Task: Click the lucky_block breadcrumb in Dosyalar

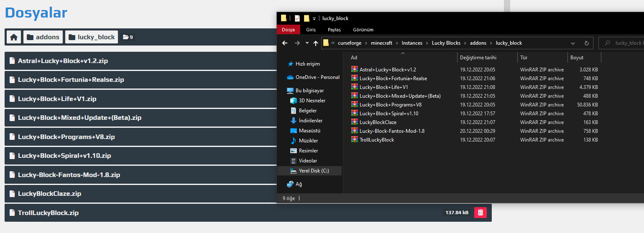Action: pos(92,37)
